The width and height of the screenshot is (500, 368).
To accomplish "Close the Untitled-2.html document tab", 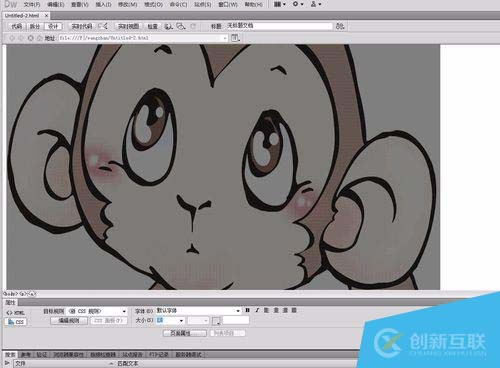I will point(46,15).
